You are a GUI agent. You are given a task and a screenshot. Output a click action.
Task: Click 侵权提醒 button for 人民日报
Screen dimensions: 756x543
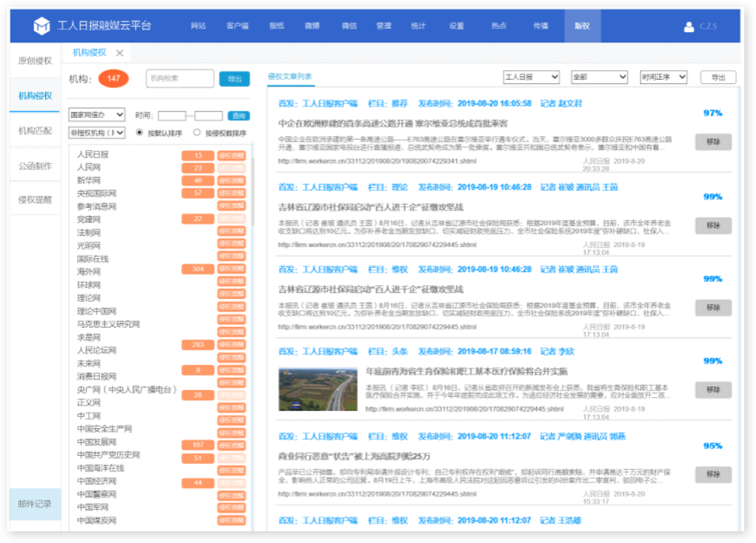click(232, 155)
